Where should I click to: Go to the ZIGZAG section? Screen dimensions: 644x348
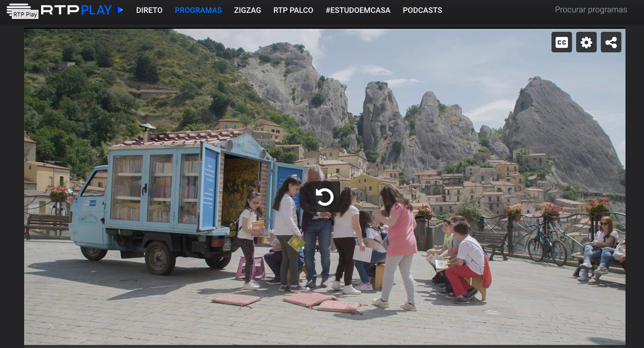pyautogui.click(x=247, y=10)
